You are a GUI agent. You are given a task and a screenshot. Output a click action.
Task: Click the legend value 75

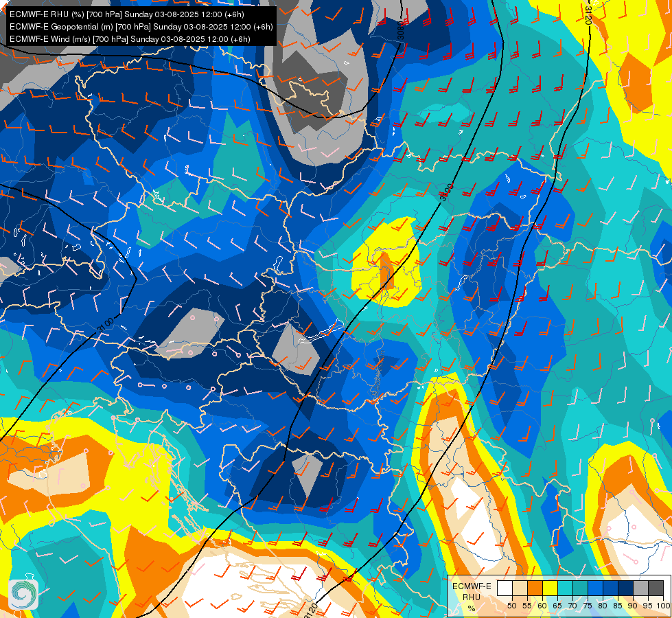tap(588, 606)
